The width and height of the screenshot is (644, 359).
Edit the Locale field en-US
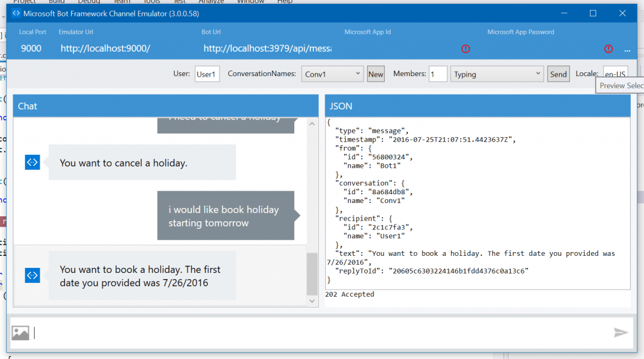(615, 74)
